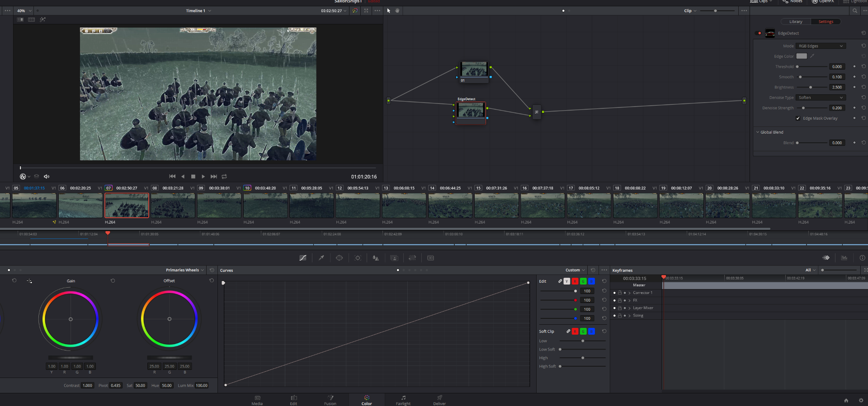Toggle the Y luminance curve channel

click(567, 281)
